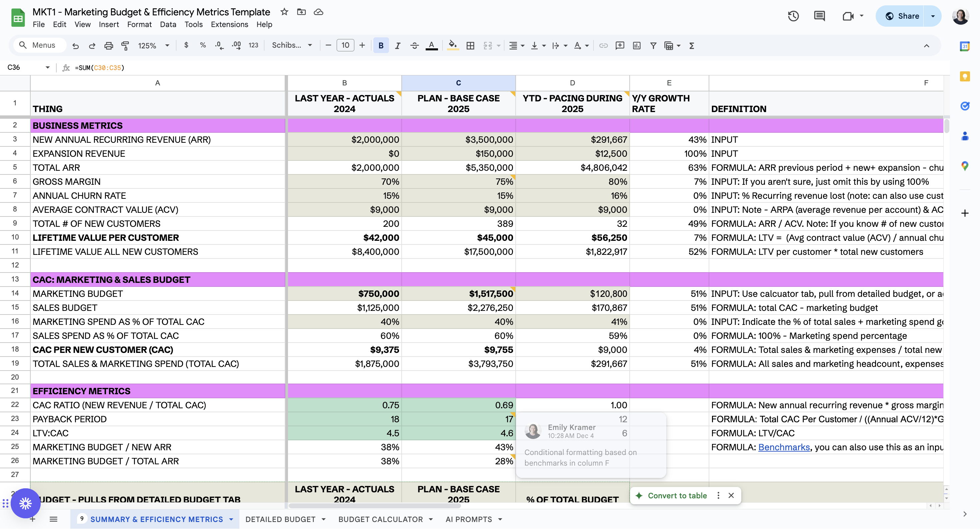Image resolution: width=980 pixels, height=529 pixels.
Task: Increase font size with plus
Action: pos(362,45)
